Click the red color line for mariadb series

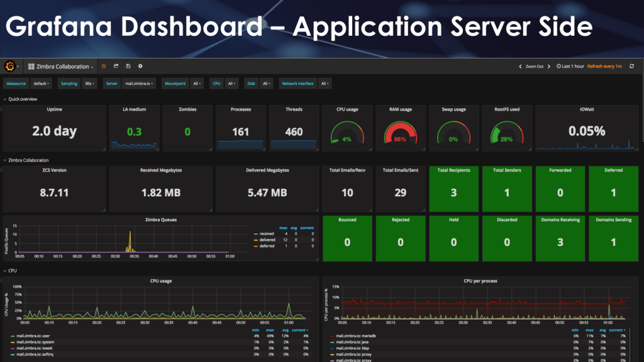pos(332,336)
